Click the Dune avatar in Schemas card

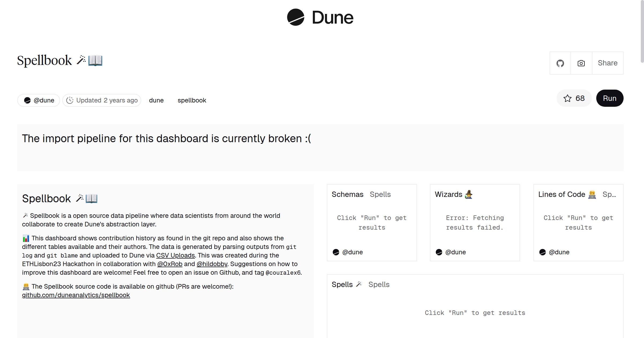pyautogui.click(x=336, y=252)
